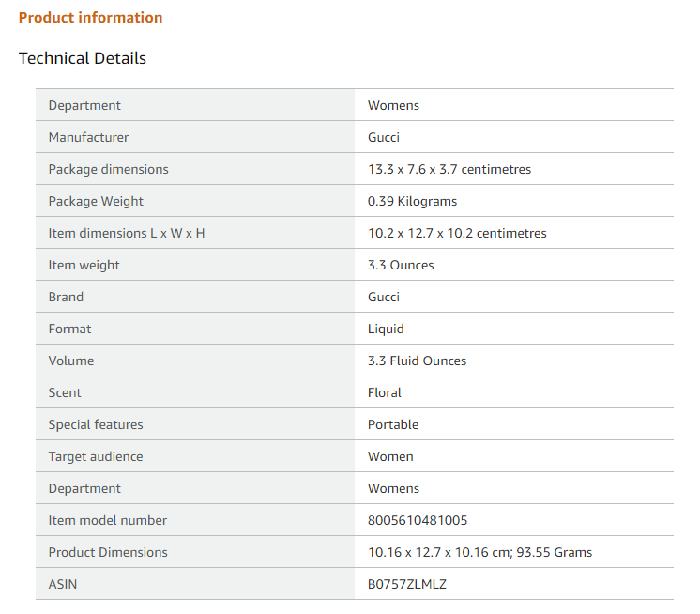This screenshot has width=700, height=614.
Task: Click the "Floral" value
Action: (385, 393)
